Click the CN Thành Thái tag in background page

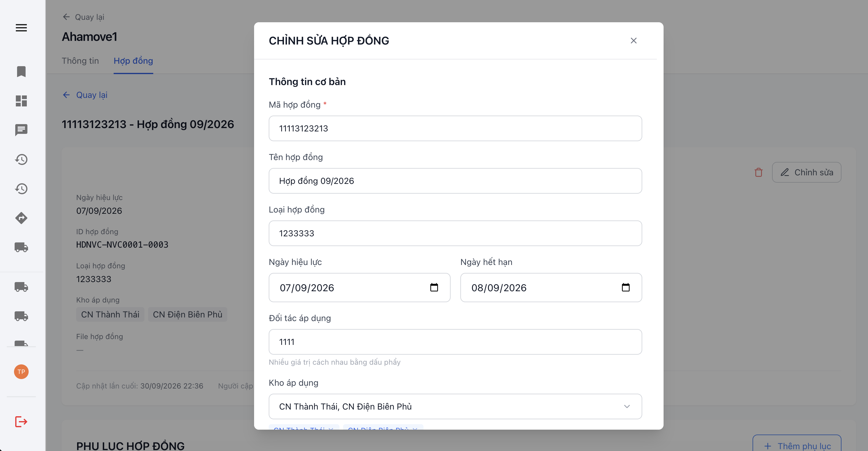click(110, 314)
